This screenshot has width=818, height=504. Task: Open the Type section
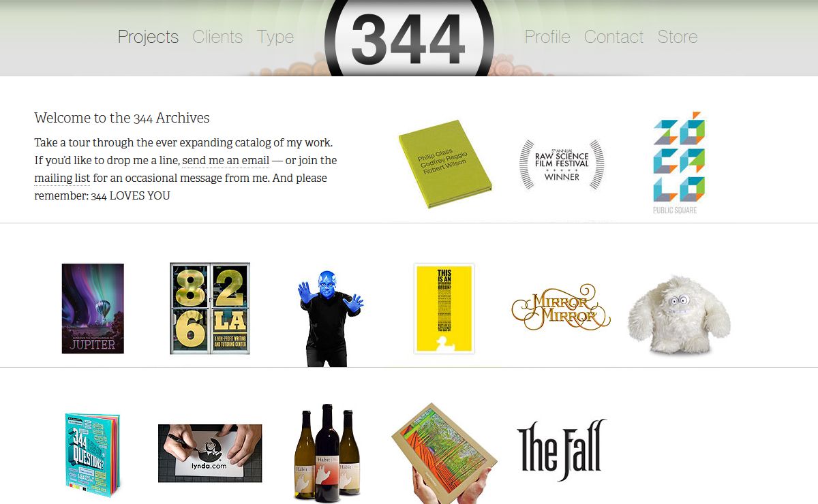click(275, 37)
